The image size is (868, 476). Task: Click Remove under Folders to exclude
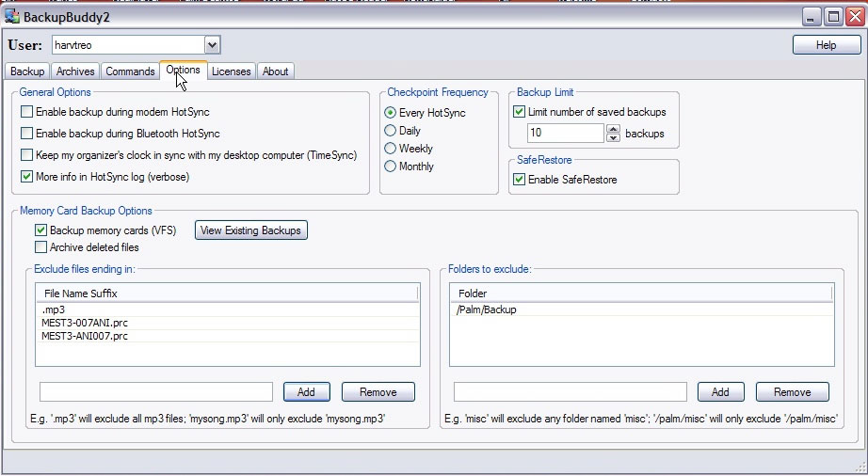(x=792, y=392)
